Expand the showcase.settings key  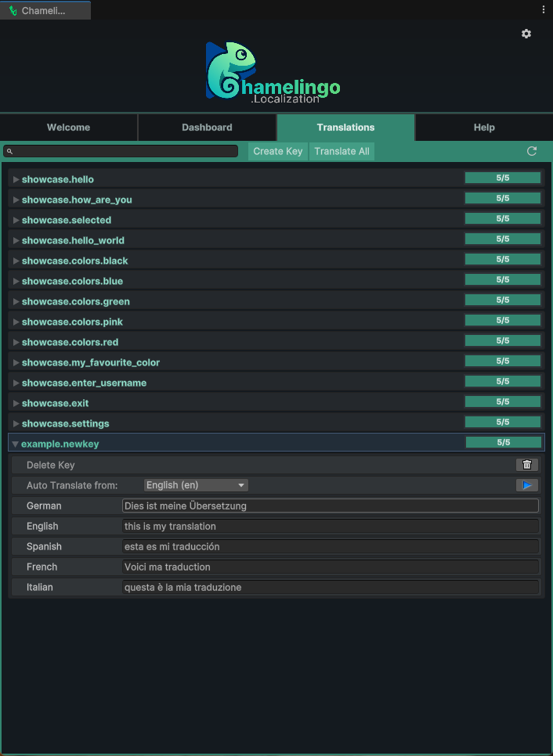(x=16, y=423)
